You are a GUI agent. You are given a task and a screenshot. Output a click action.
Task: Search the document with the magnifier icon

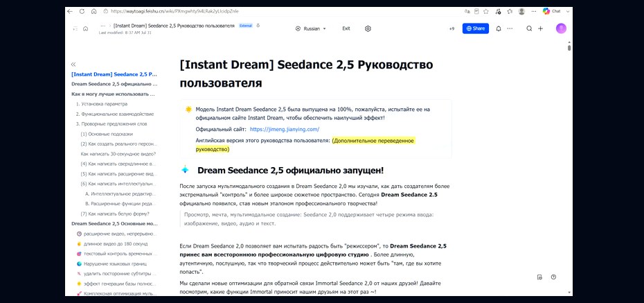coord(530,29)
